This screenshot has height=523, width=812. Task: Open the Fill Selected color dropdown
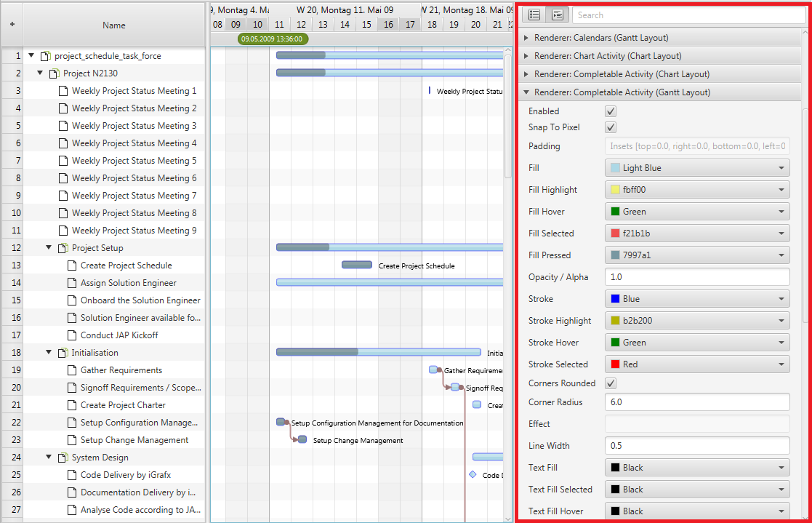(697, 233)
